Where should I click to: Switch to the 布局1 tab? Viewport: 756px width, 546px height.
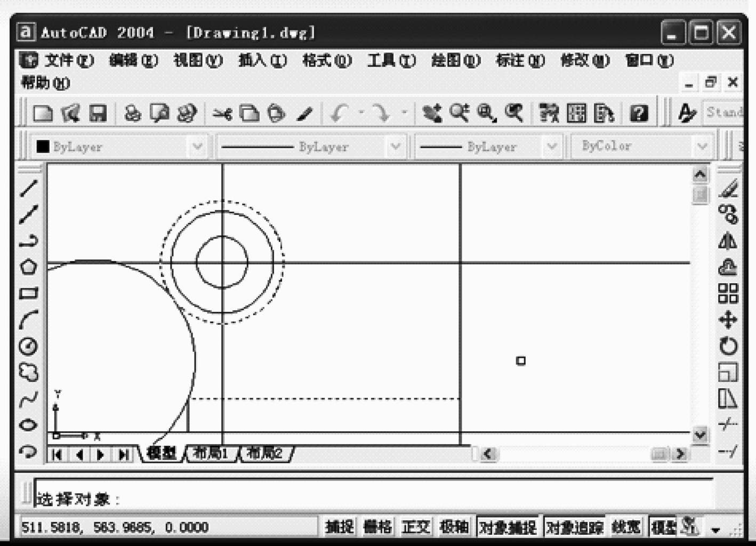pyautogui.click(x=211, y=454)
